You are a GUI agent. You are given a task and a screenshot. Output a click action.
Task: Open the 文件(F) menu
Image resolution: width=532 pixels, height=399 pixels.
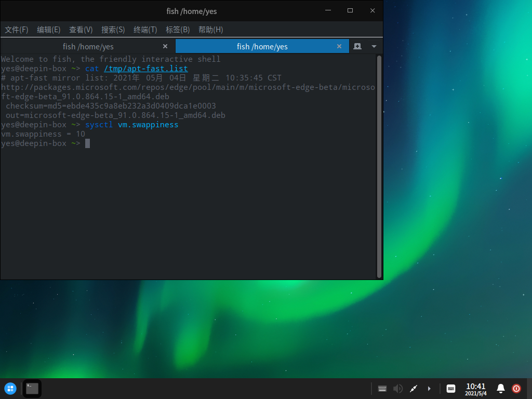tap(17, 30)
